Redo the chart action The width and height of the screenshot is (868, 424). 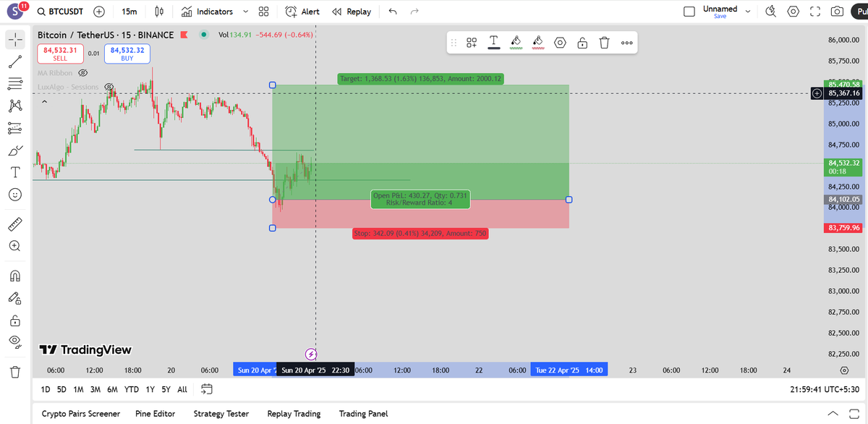tap(414, 12)
